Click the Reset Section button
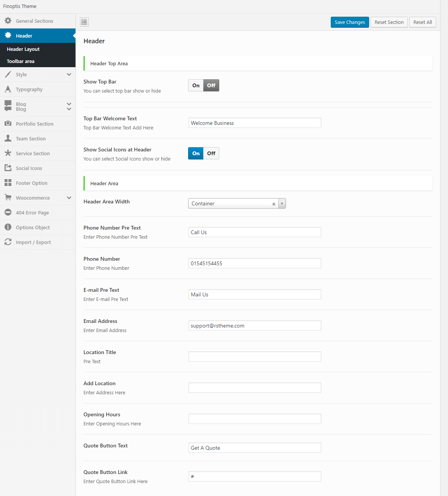The image size is (448, 496). (389, 22)
